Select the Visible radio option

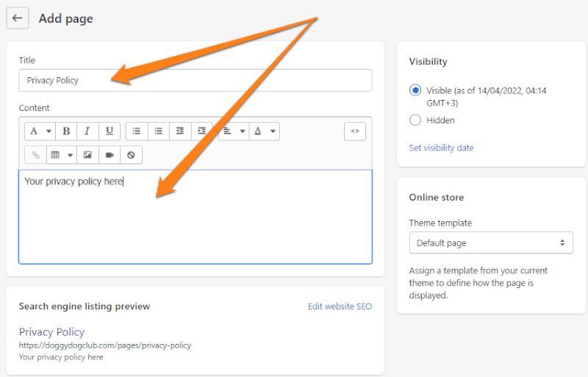coord(415,90)
